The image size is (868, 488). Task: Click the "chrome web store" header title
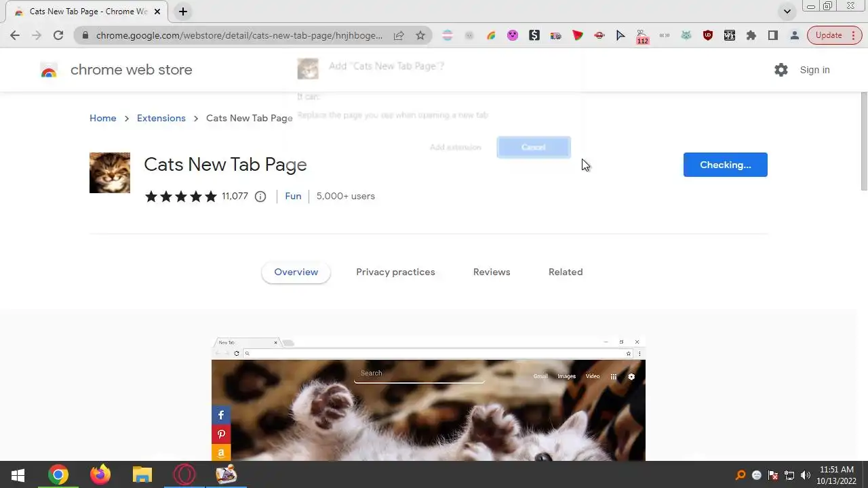(x=132, y=70)
